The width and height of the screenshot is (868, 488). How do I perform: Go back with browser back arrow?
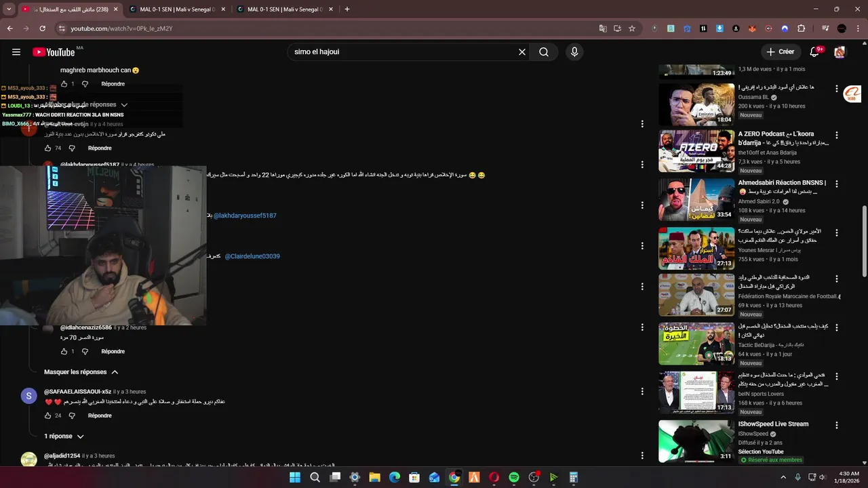[9, 28]
